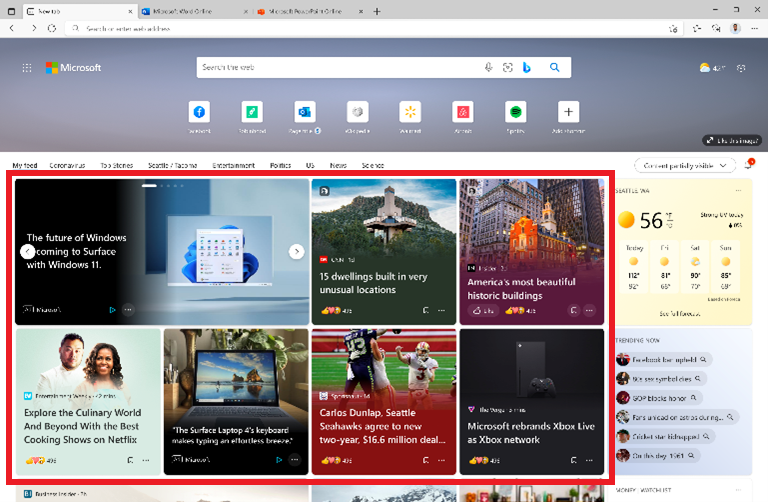Search trending GOP blocks honor
768x502 pixels.
[x=659, y=398]
